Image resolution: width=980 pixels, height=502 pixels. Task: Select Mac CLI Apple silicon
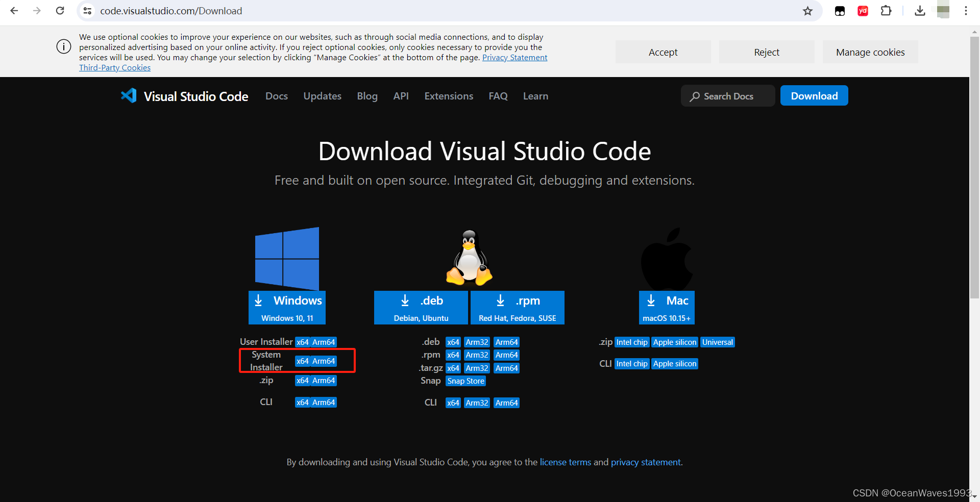pos(675,364)
